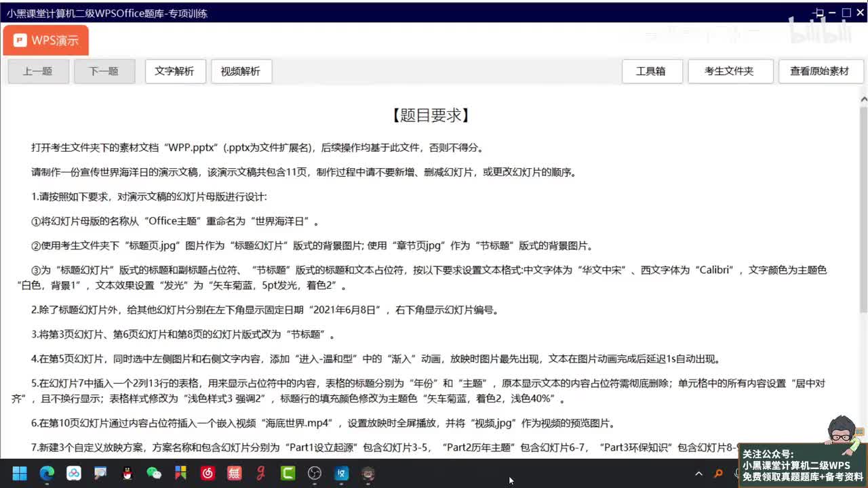This screenshot has width=868, height=488.
Task: Open green Camtasia taskbar icon
Action: coord(288,473)
